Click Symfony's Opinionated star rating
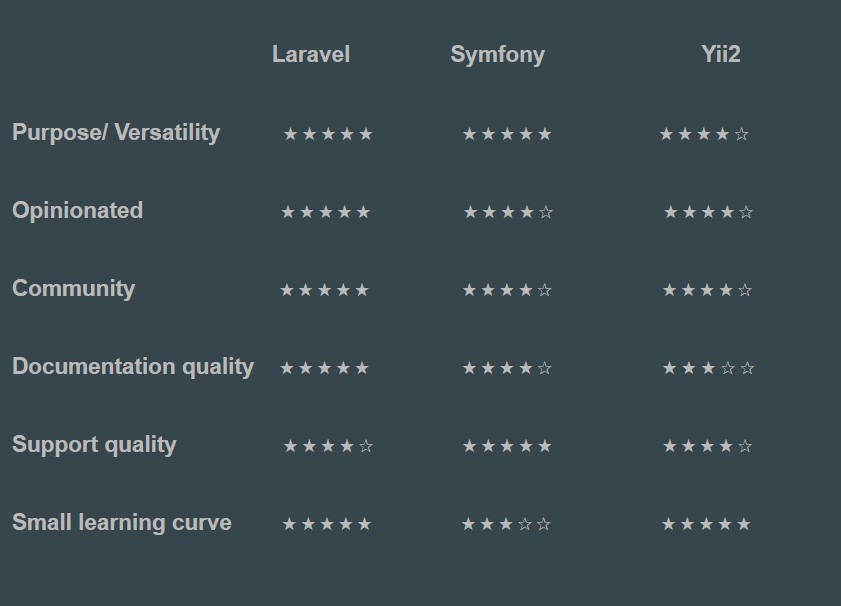Viewport: 841px width, 606px height. (x=508, y=212)
